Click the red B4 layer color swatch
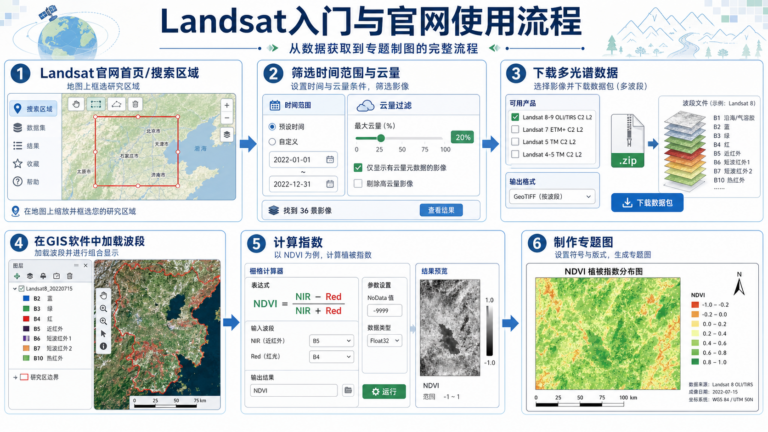The image size is (768, 432). [x=26, y=318]
